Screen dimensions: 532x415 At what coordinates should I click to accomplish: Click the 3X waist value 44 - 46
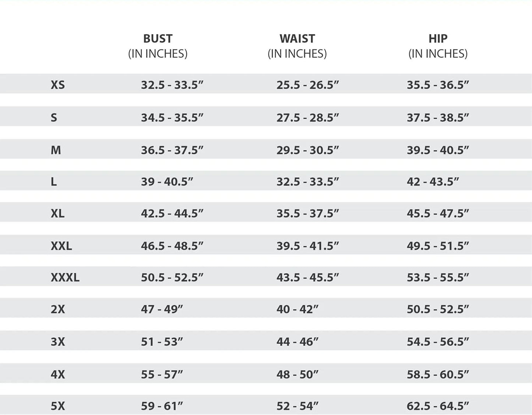(297, 342)
